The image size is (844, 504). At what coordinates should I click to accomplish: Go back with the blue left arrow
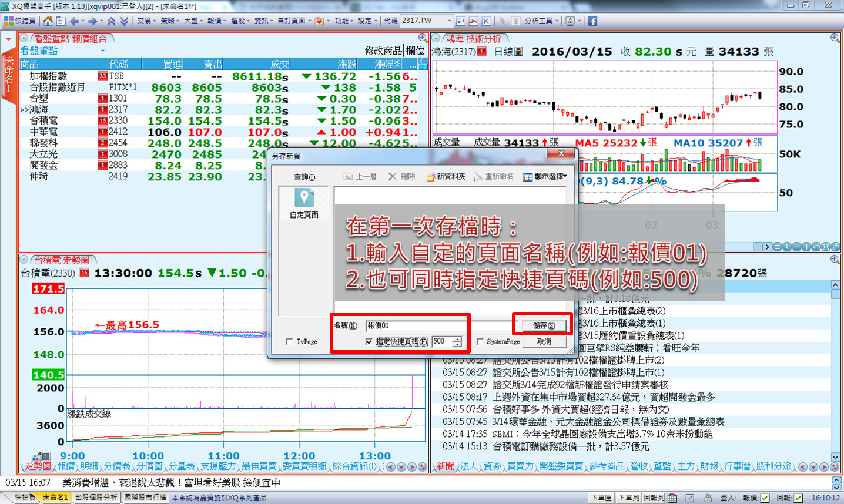pos(74,21)
